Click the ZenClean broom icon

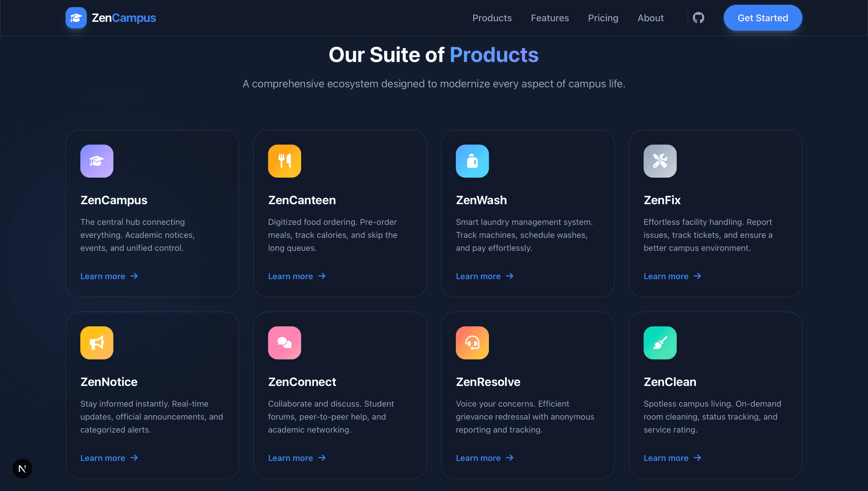tap(660, 343)
